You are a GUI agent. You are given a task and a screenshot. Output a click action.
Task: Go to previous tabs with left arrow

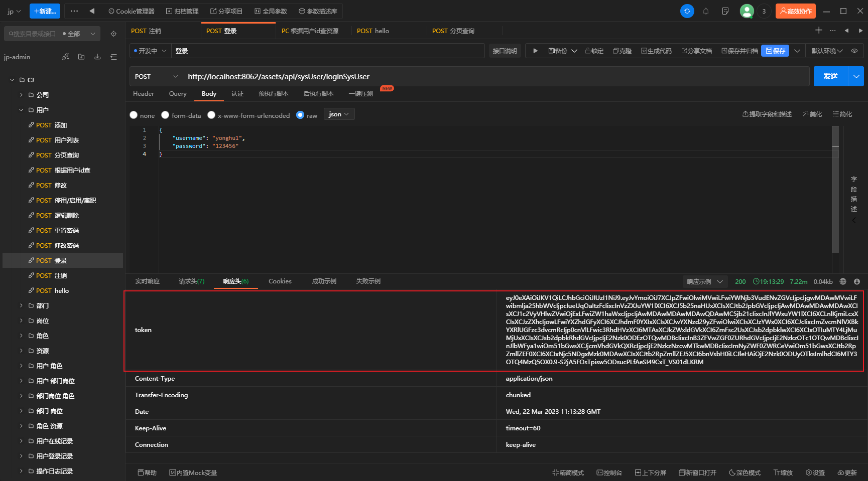(846, 31)
